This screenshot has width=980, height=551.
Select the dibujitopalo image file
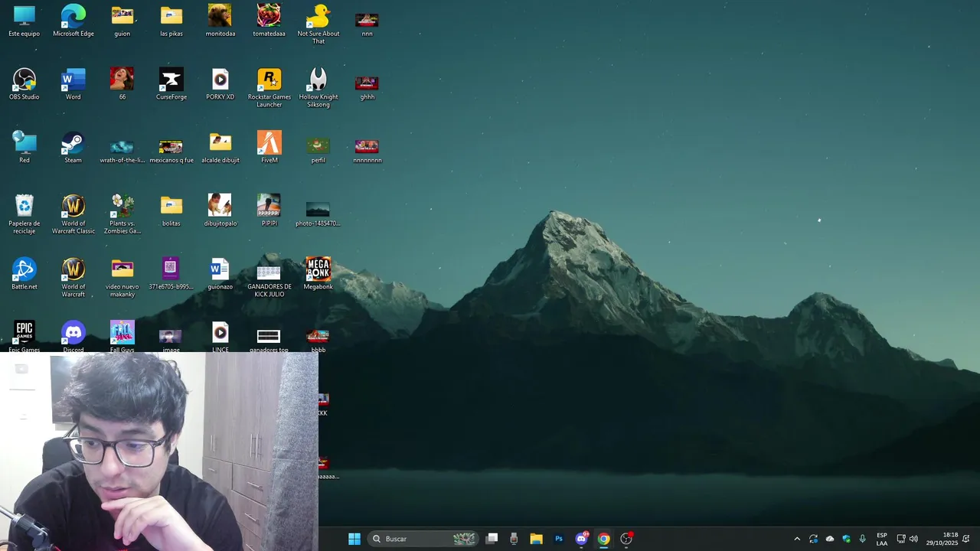[x=220, y=211]
